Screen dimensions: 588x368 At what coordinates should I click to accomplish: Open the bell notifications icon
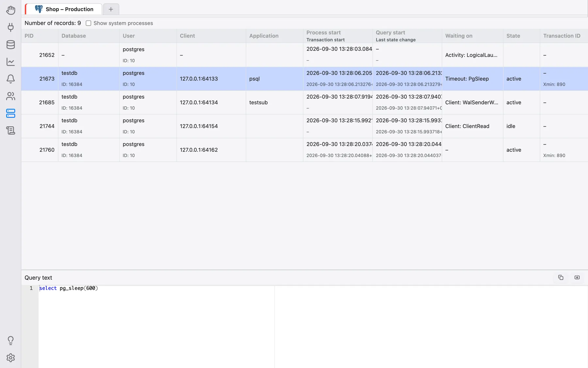coord(10,79)
